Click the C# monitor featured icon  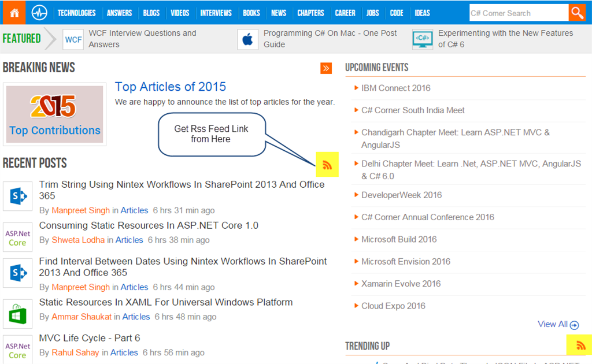coord(423,40)
